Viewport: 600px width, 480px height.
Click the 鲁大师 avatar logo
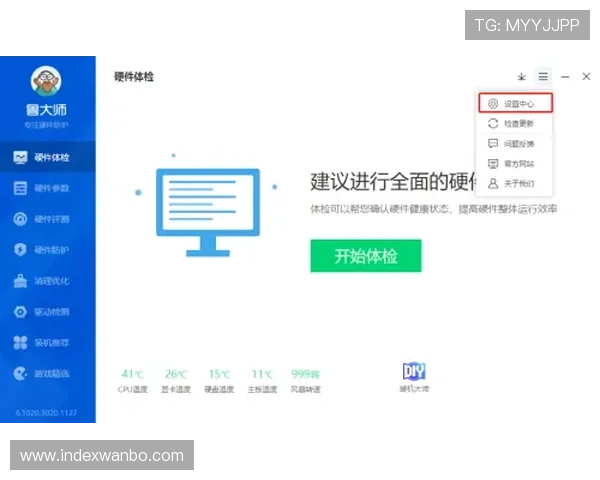tap(46, 81)
